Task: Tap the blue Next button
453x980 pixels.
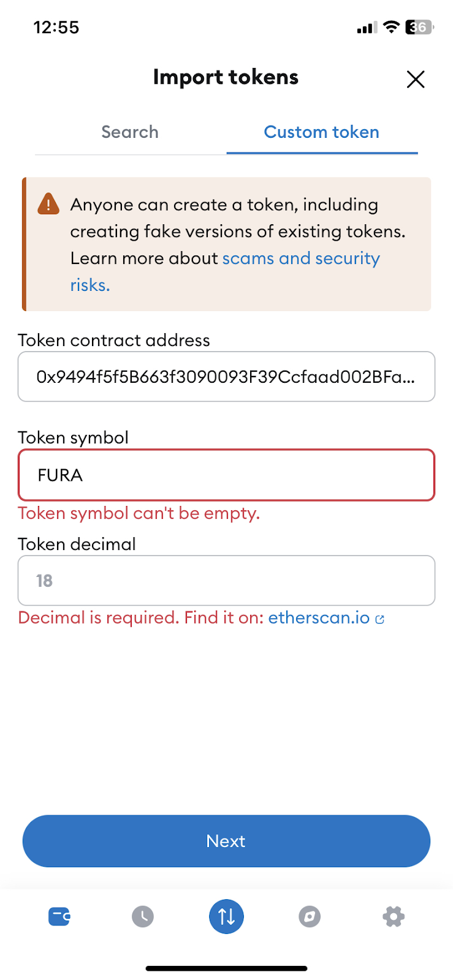Action: coord(226,841)
